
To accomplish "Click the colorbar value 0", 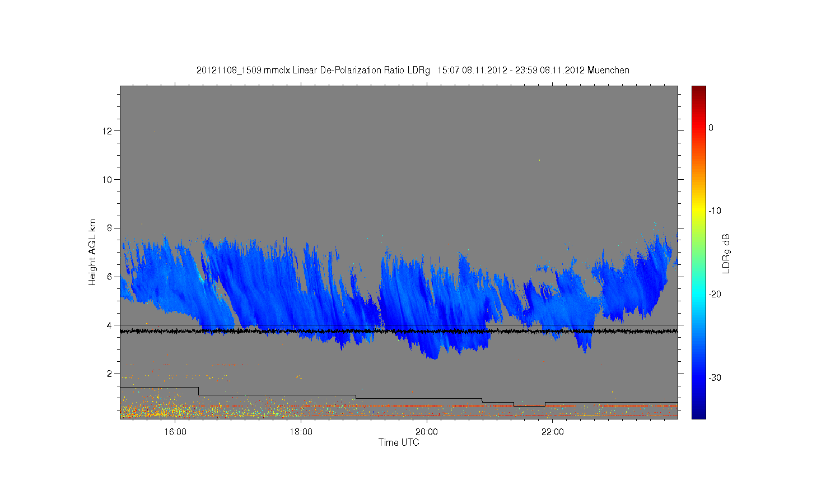I will [711, 128].
